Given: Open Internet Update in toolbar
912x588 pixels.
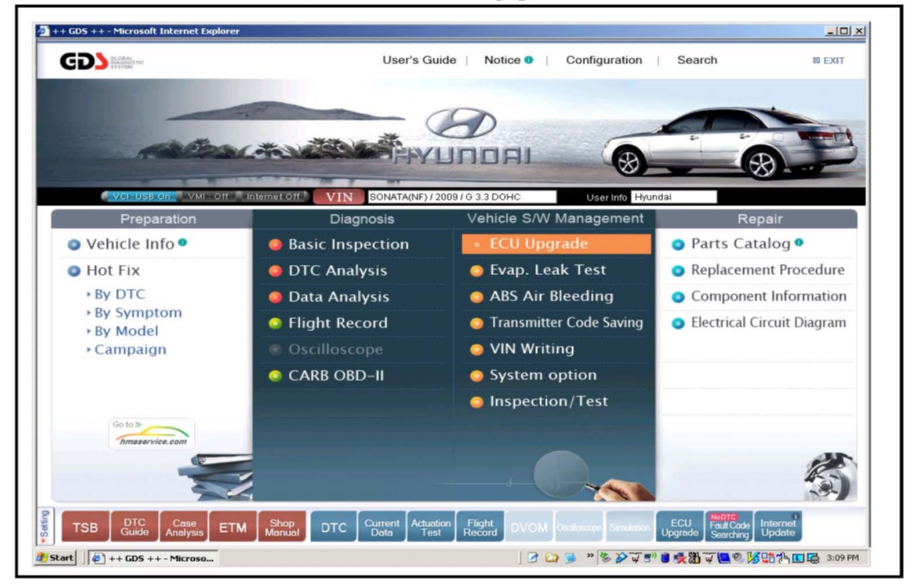Looking at the screenshot, I should click(777, 527).
